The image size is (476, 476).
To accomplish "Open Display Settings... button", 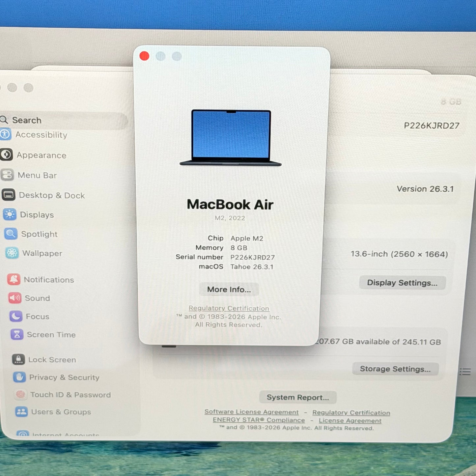I will coord(402,283).
